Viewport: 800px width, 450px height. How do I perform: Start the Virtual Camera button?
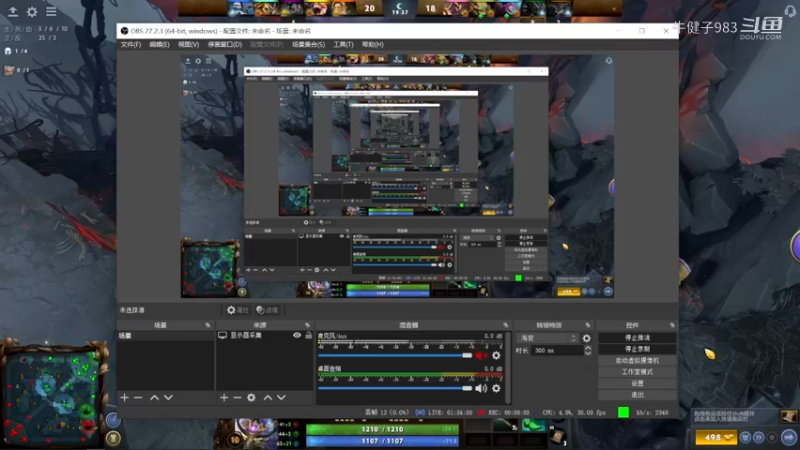click(x=637, y=360)
